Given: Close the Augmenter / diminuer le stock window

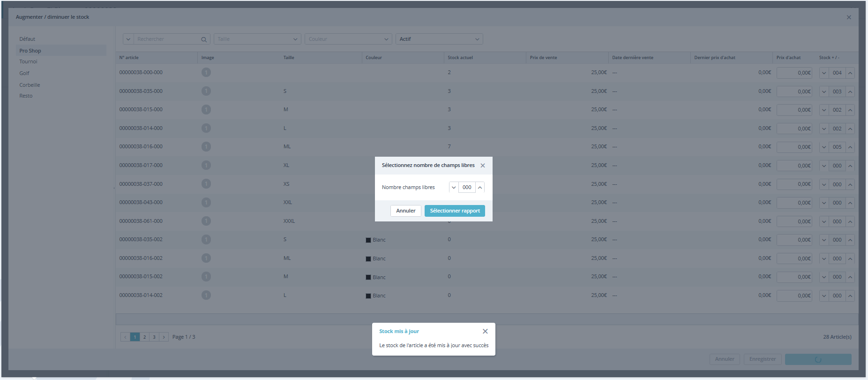Looking at the screenshot, I should (849, 17).
